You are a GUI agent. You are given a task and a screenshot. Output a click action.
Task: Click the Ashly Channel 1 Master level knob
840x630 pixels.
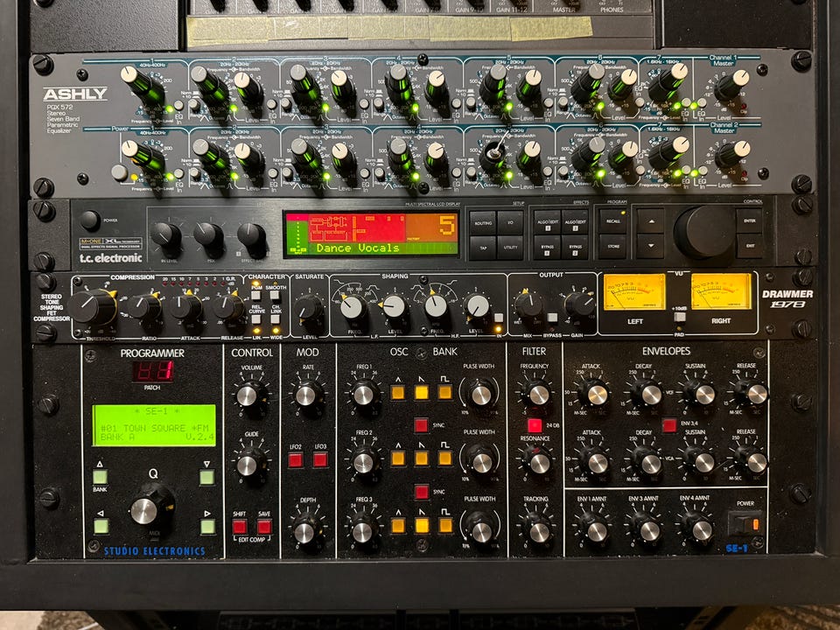click(x=732, y=86)
